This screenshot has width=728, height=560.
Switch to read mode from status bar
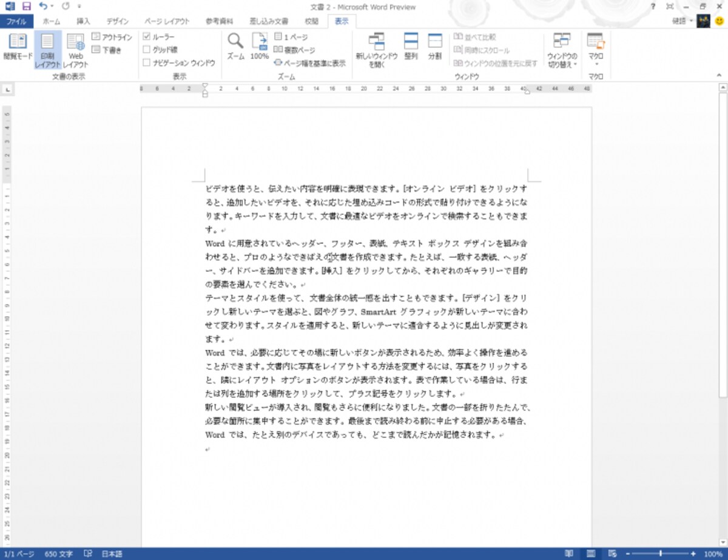point(568,554)
